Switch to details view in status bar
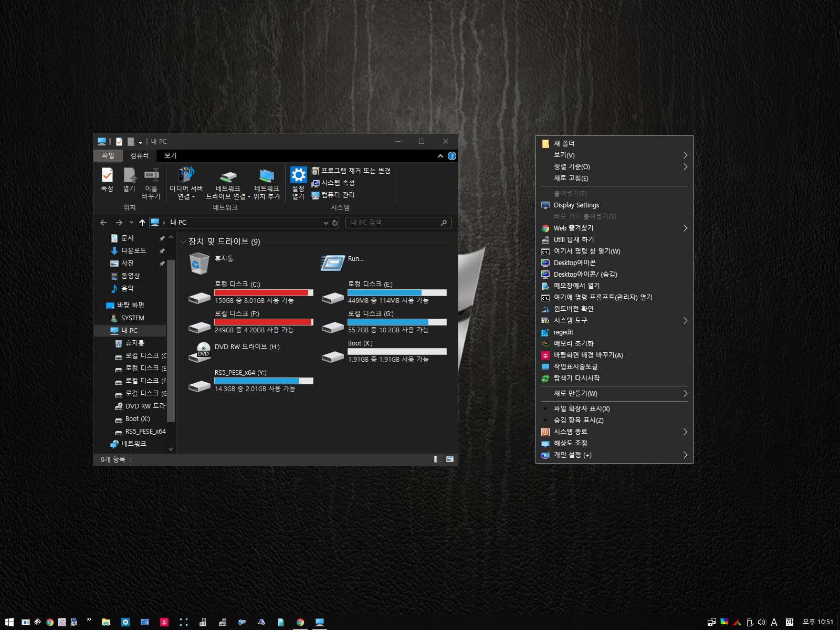The image size is (840, 630). click(x=438, y=459)
